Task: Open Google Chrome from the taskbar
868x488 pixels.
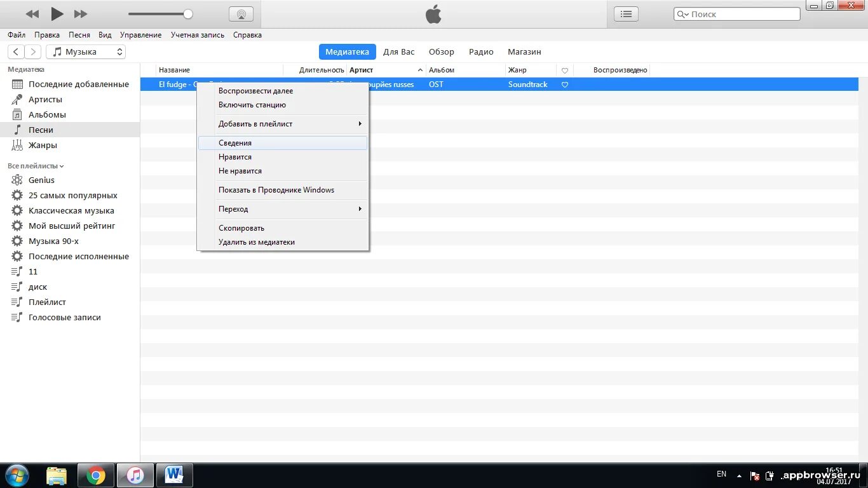Action: [x=96, y=475]
